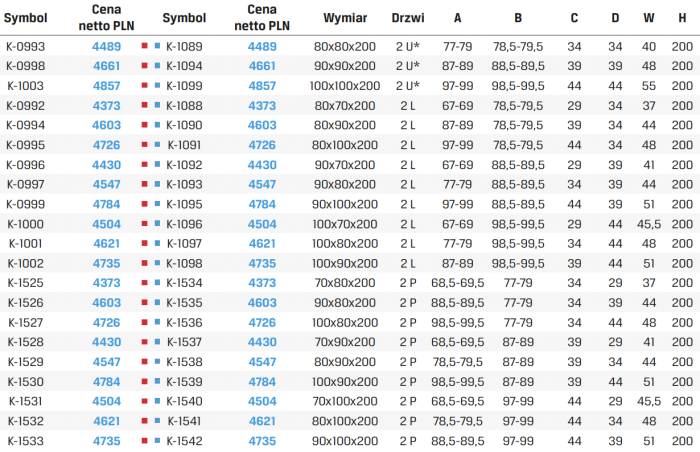Click the blue square next to K-1094
This screenshot has height=452, width=700.
(157, 65)
